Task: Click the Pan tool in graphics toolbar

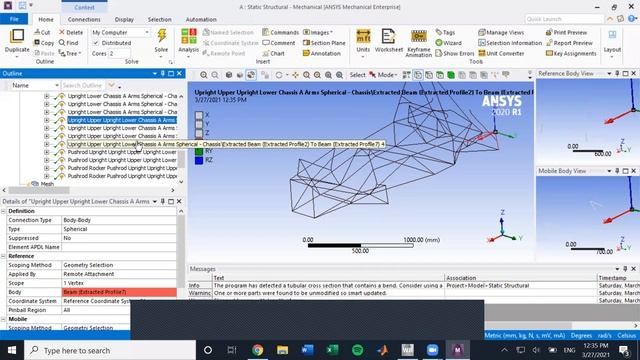Action: [x=295, y=75]
